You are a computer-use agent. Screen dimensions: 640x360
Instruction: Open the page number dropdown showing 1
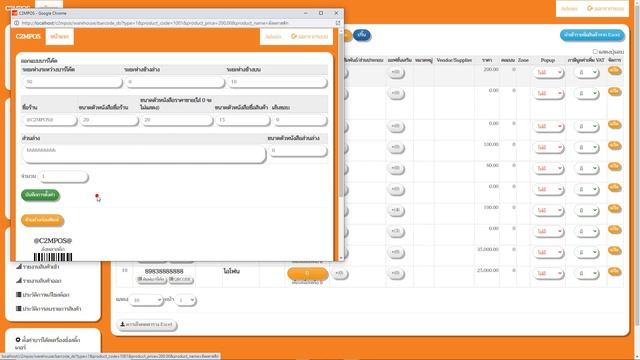pyautogui.click(x=186, y=300)
